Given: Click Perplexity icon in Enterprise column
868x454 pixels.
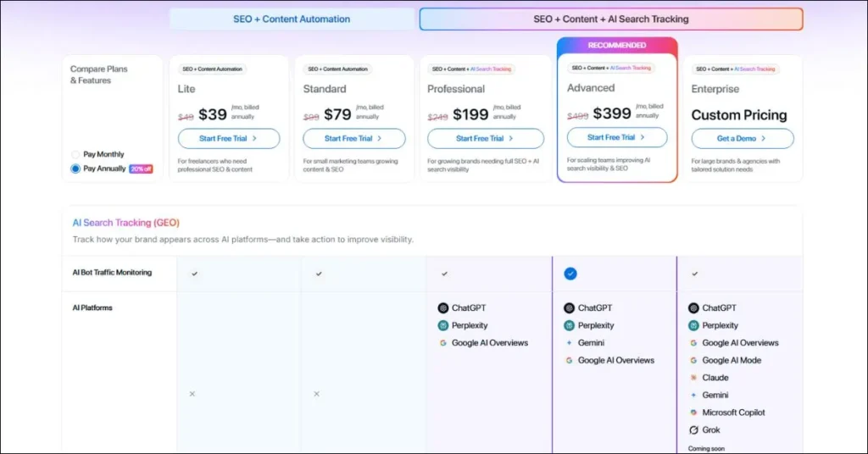Looking at the screenshot, I should point(693,326).
